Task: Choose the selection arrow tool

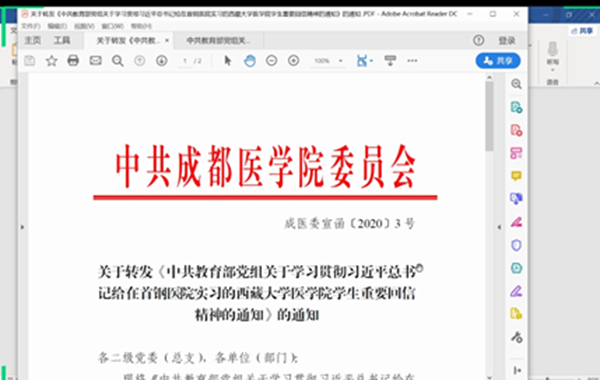Action: coord(228,60)
